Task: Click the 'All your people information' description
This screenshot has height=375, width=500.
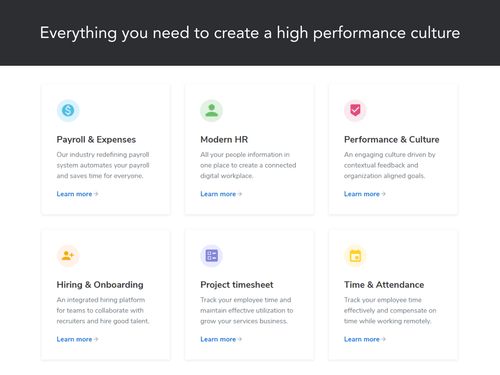Action: point(248,165)
